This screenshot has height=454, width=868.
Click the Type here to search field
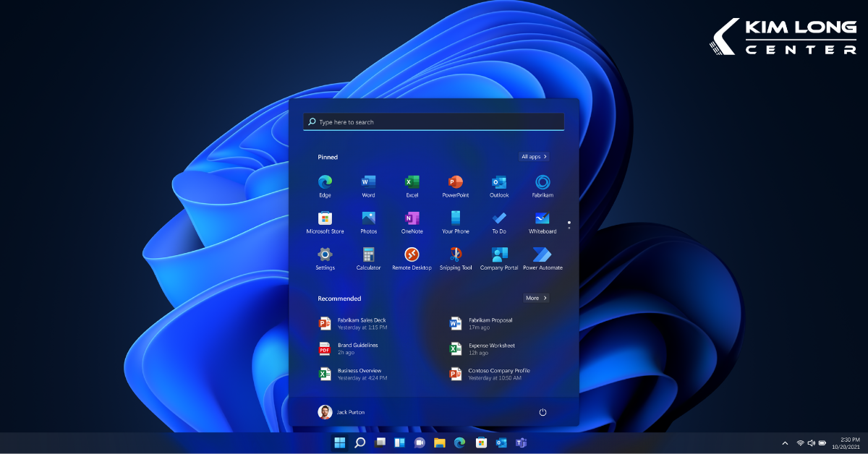click(x=434, y=122)
